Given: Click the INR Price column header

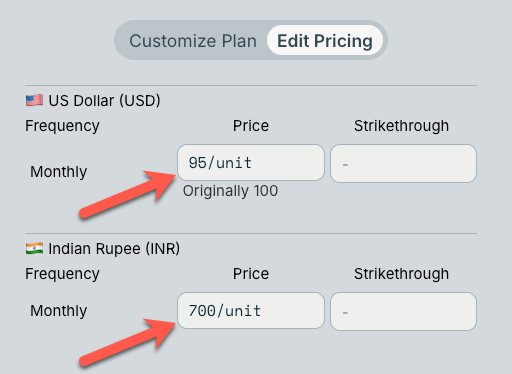Looking at the screenshot, I should pos(251,274).
